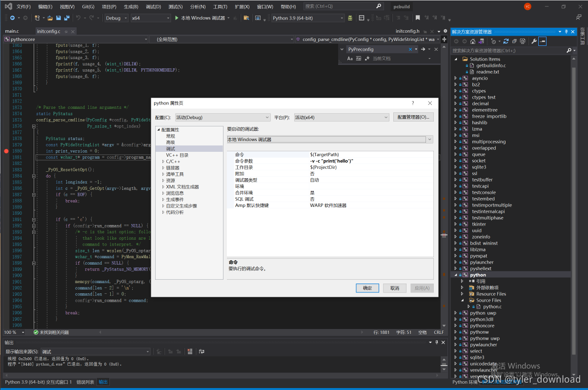Expand the pythoncore project in Solution Explorer
Image resolution: width=588 pixels, height=390 pixels.
(456, 326)
